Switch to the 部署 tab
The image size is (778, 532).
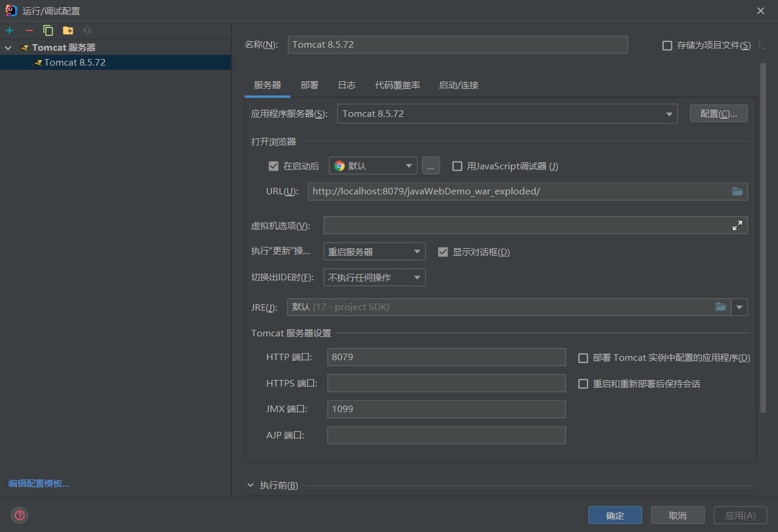click(309, 85)
